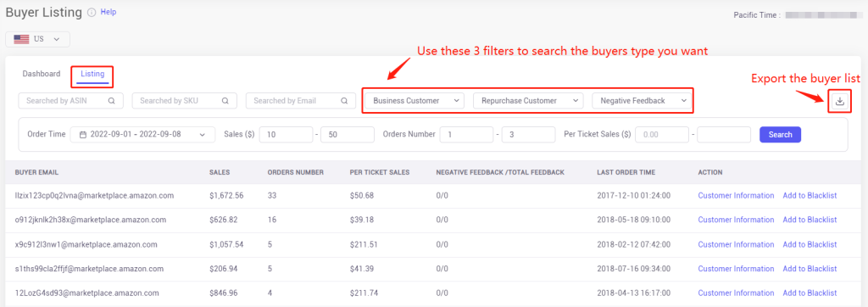
Task: Expand the Negative Feedback filter
Action: pos(642,101)
